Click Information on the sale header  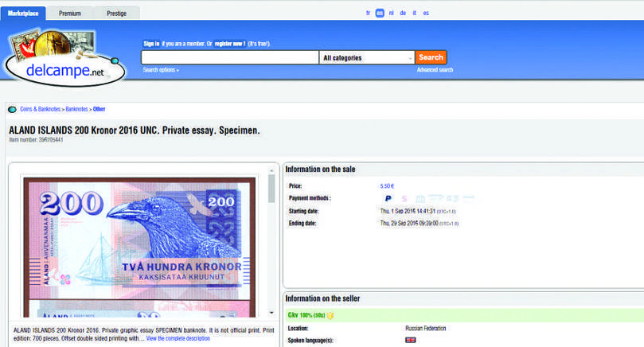320,170
